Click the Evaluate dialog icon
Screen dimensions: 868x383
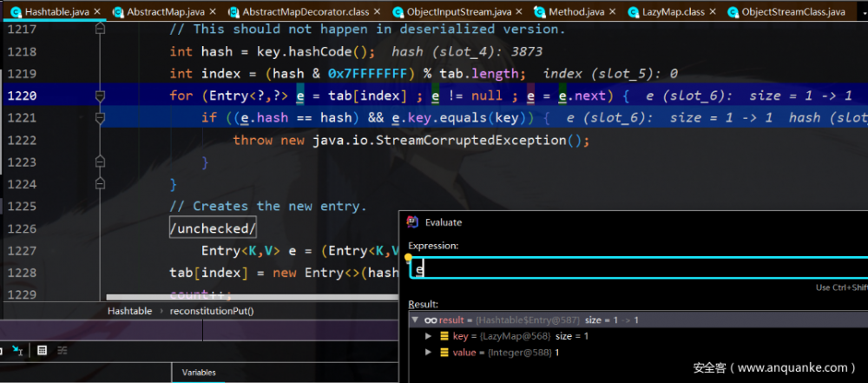tap(413, 221)
